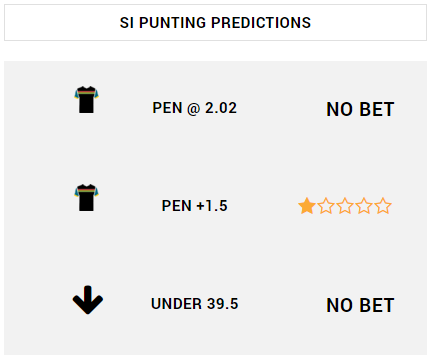Click the jersey icon beside PEN +1.5
Screen dimensions: 431x360
pos(86,197)
